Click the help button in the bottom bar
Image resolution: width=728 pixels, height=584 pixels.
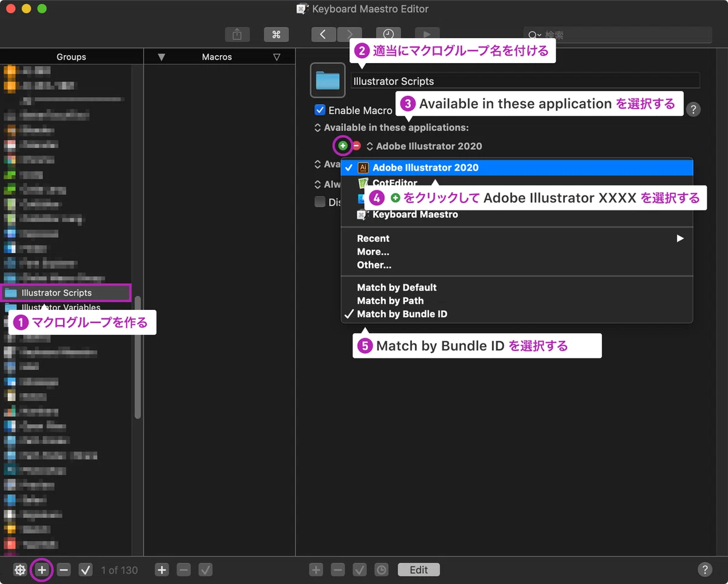[704, 569]
